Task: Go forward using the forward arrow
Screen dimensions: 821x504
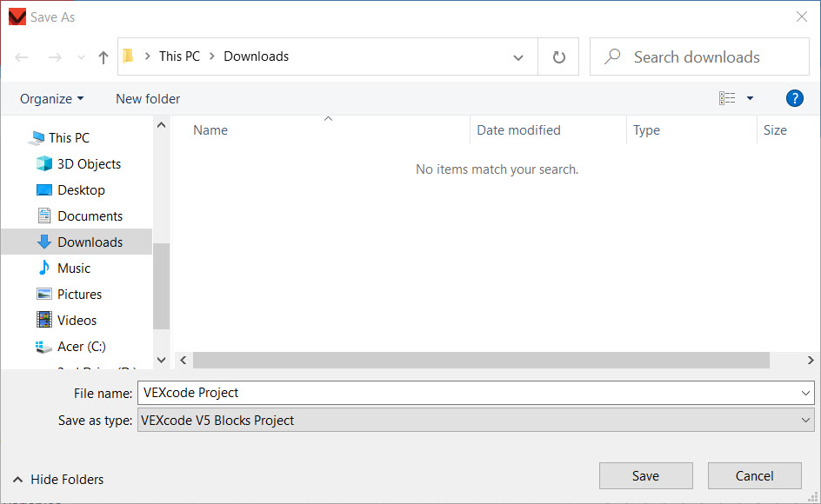Action: tap(55, 57)
